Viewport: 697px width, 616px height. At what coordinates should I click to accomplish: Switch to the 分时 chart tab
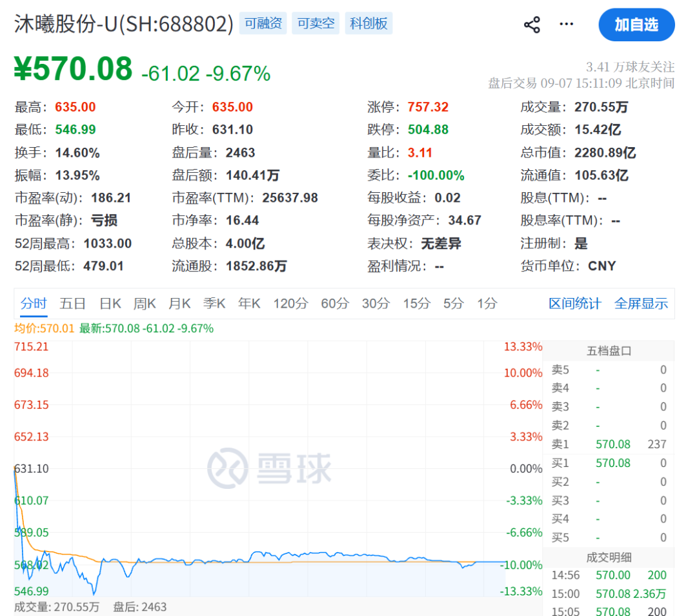click(34, 303)
